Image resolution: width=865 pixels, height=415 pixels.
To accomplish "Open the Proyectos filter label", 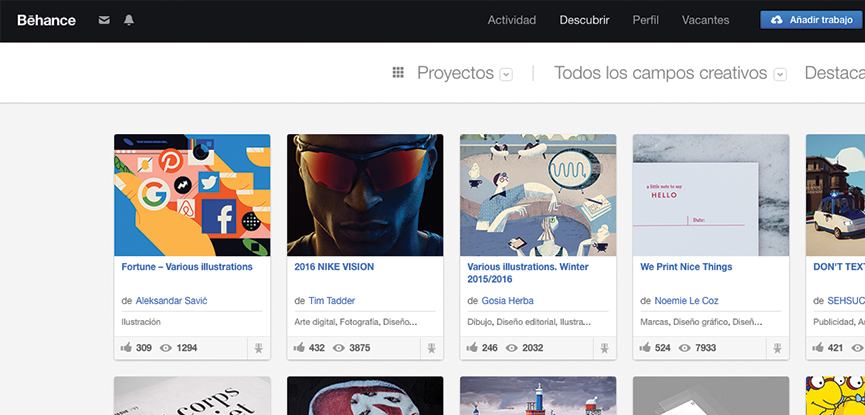I will tap(455, 73).
